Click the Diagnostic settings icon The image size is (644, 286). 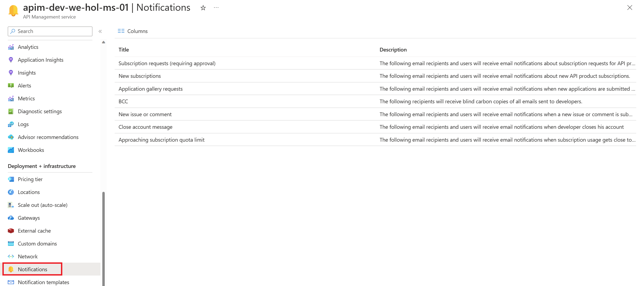click(11, 111)
